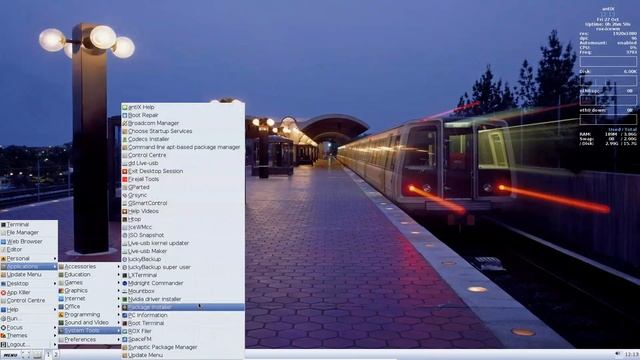Launch Choose Startup Services
Image resolution: width=640 pixels, height=360 pixels.
183,131
